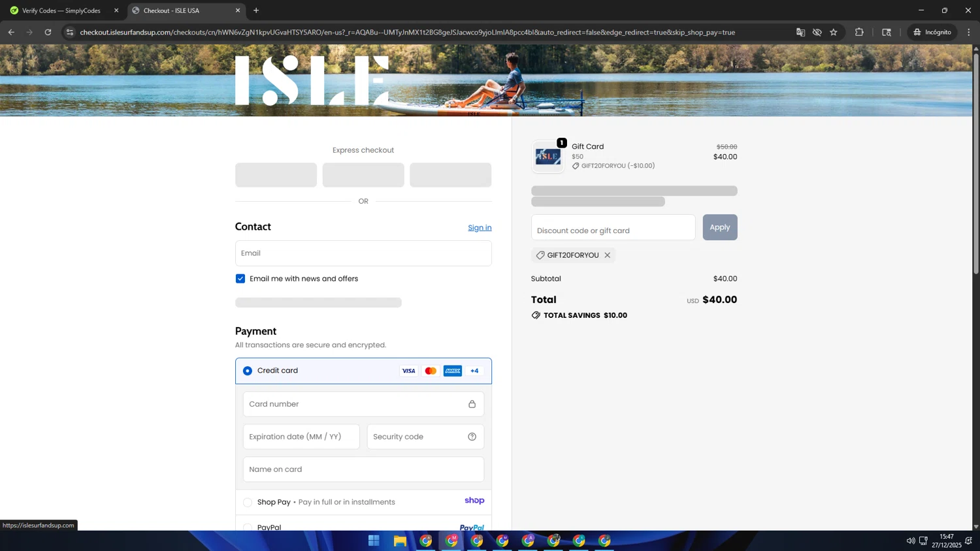Go back to the previous page

tap(11, 32)
